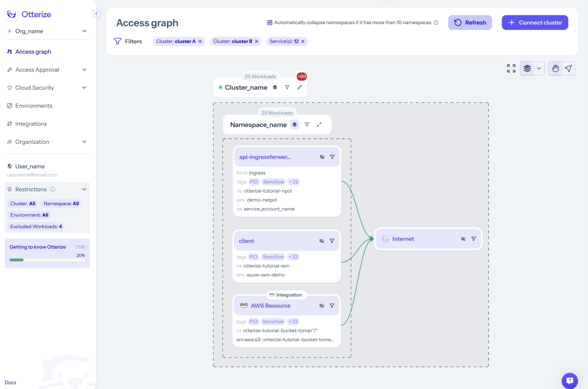Hide the client node

coord(321,241)
